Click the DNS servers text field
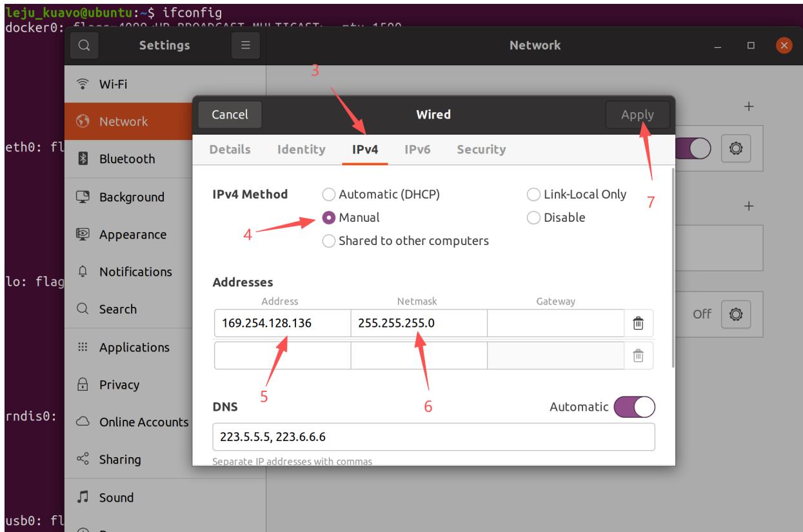This screenshot has width=803, height=532. pyautogui.click(x=433, y=437)
